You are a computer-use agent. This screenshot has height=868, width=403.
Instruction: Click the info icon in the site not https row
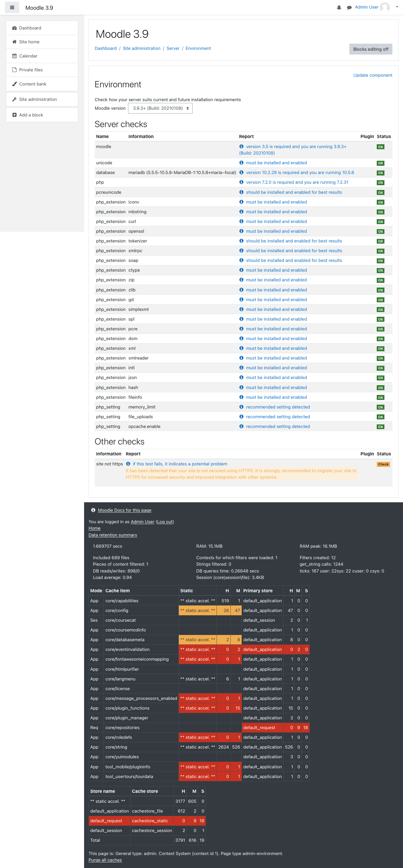128,464
